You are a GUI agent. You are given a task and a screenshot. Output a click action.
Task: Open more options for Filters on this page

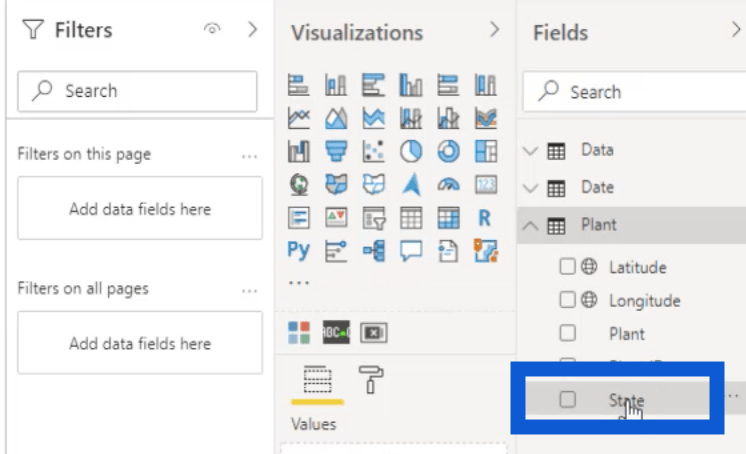(249, 156)
